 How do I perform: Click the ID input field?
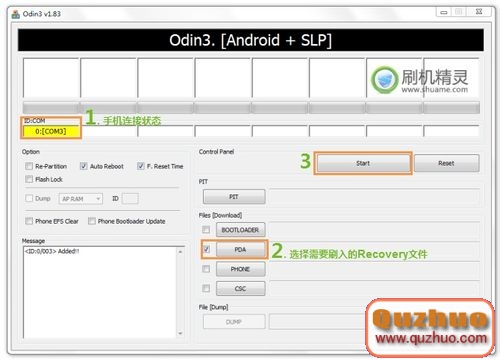(x=130, y=199)
